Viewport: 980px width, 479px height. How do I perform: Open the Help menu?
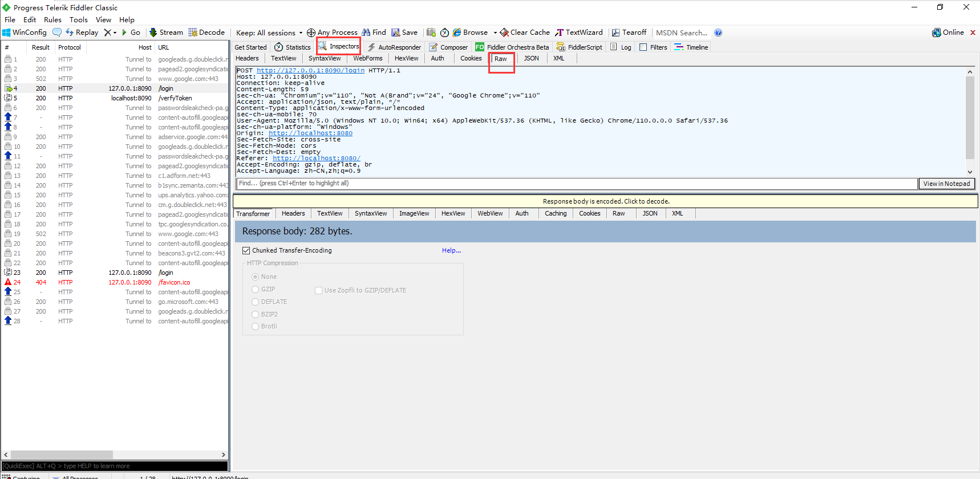[127, 19]
